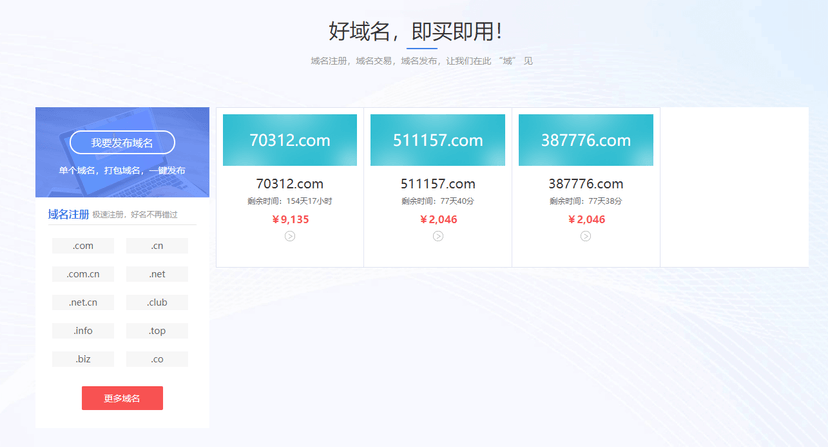Pick the .net.cn extension
Screen dimensions: 828x447
(x=83, y=302)
